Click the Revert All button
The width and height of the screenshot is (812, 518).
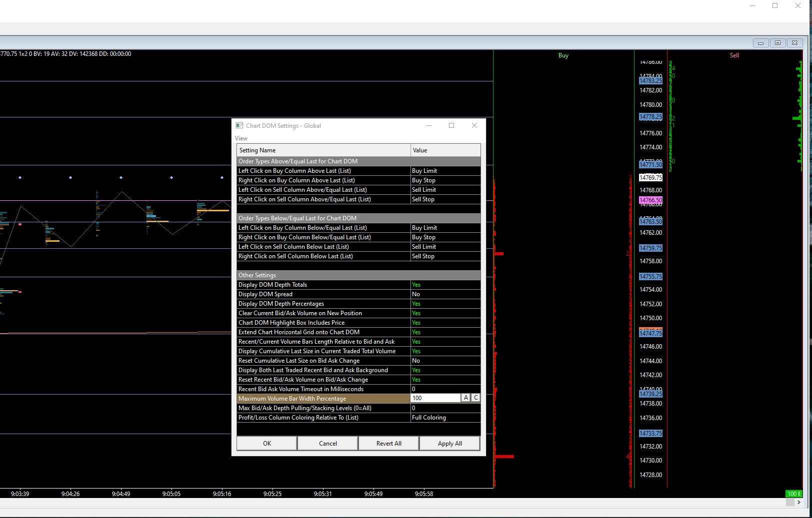(x=389, y=444)
